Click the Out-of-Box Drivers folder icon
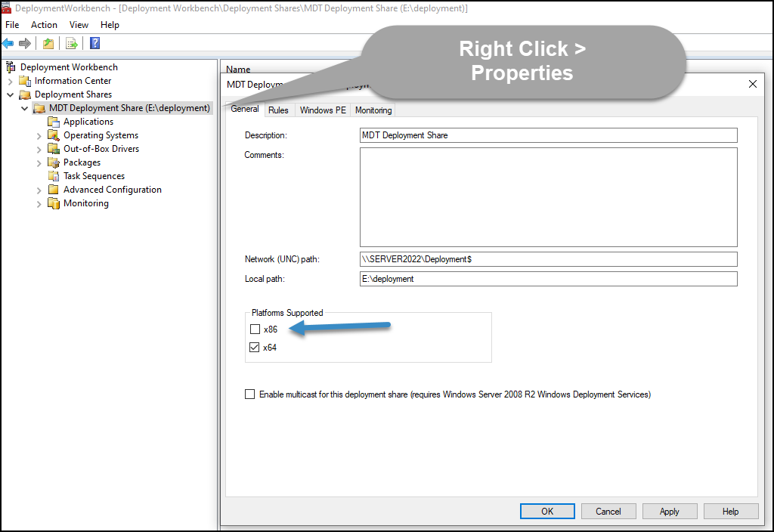Image resolution: width=774 pixels, height=532 pixels. click(x=53, y=149)
